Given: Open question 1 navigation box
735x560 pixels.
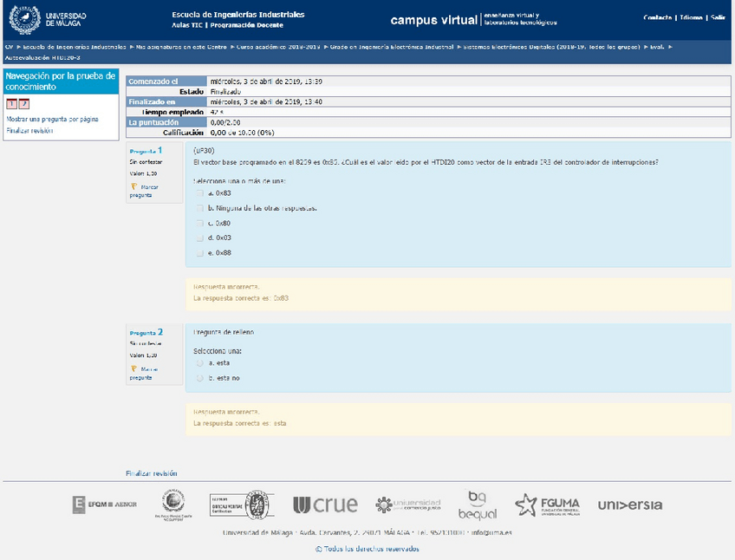Looking at the screenshot, I should pyautogui.click(x=12, y=104).
